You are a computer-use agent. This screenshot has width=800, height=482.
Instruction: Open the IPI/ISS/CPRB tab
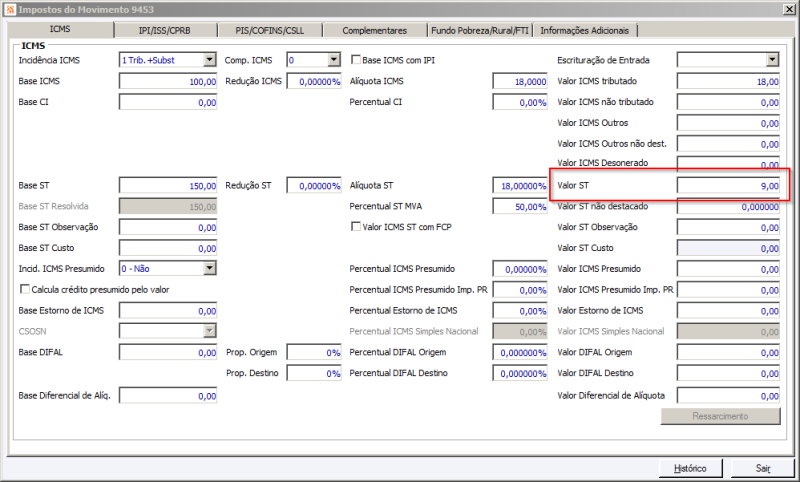coord(165,31)
